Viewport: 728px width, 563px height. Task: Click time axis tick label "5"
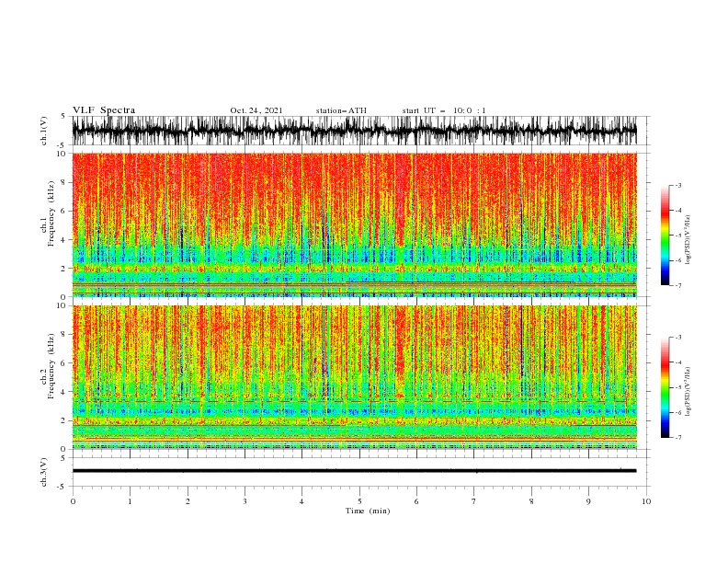(x=359, y=501)
